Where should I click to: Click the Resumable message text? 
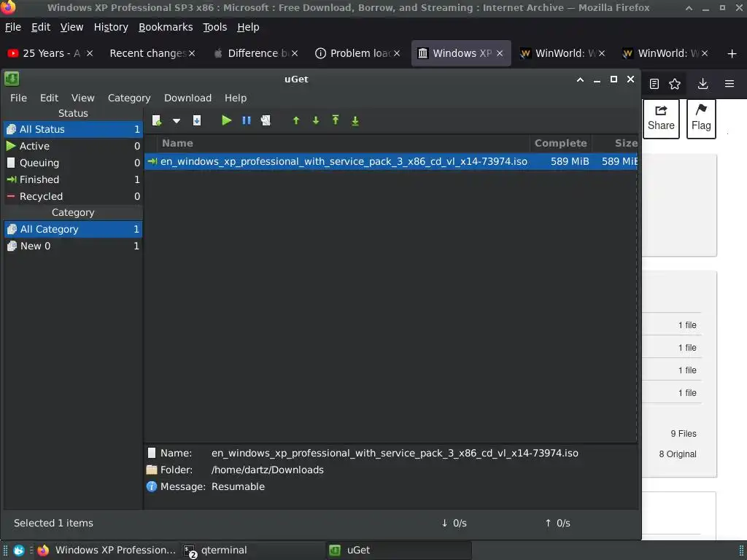tap(238, 486)
